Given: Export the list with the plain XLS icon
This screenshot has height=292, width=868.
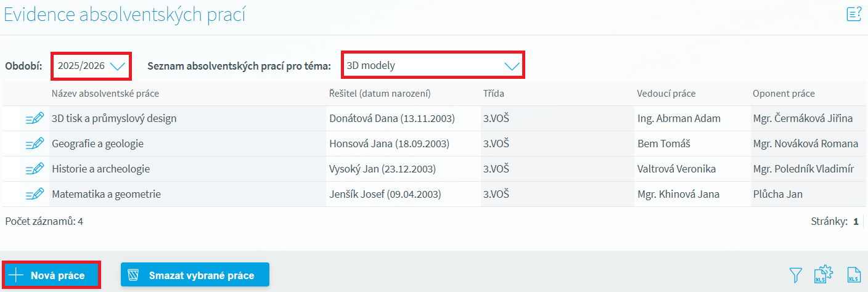Looking at the screenshot, I should [854, 275].
